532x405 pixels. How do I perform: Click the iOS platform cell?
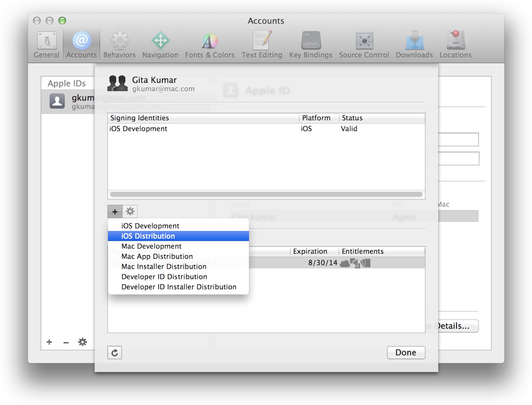click(x=306, y=129)
